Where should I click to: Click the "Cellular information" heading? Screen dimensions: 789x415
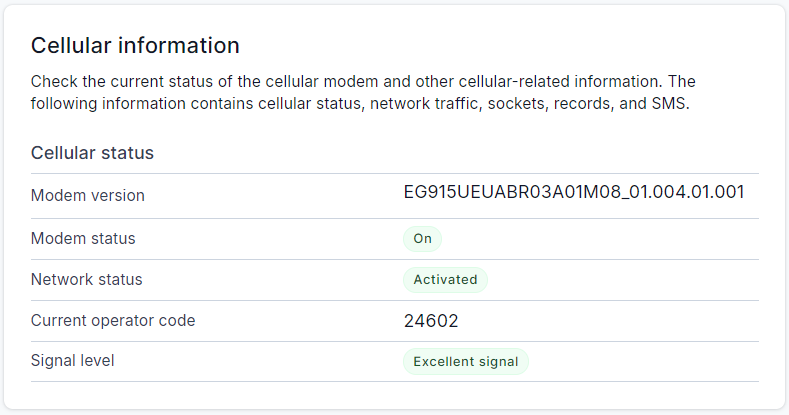pos(135,46)
